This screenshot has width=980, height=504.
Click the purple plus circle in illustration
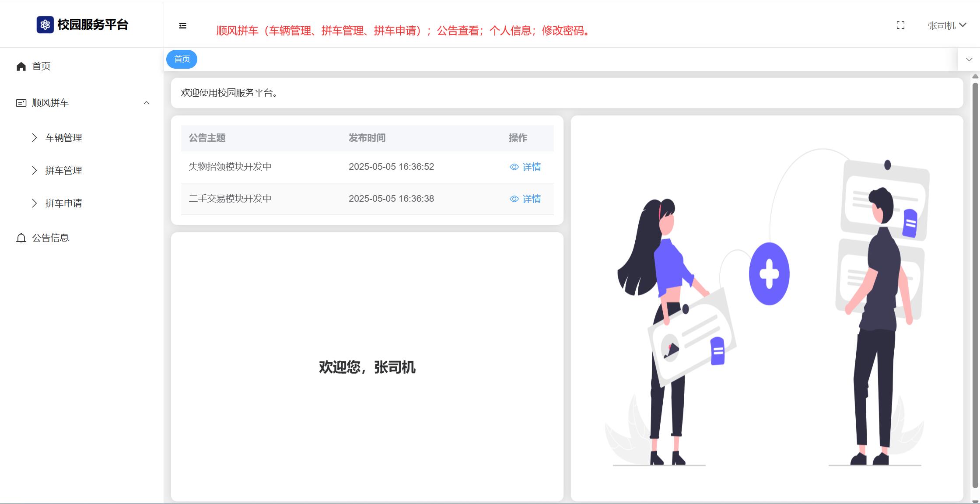coord(769,274)
